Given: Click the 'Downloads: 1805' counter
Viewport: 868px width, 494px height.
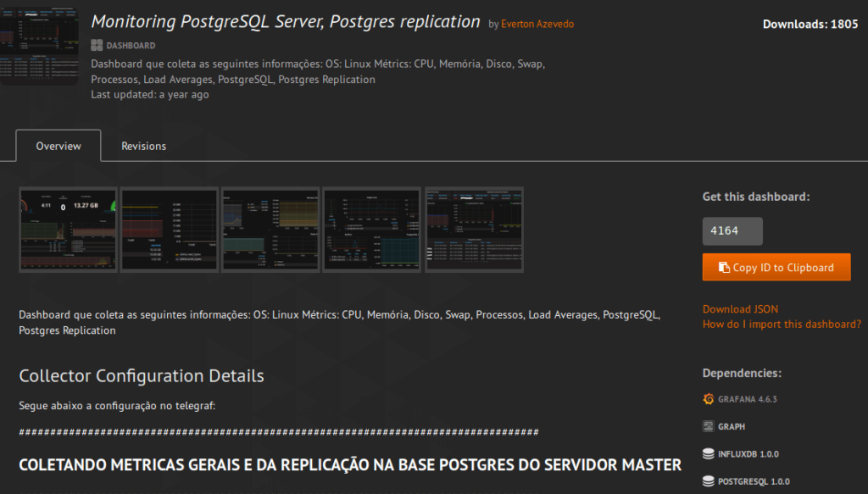Looking at the screenshot, I should (810, 24).
